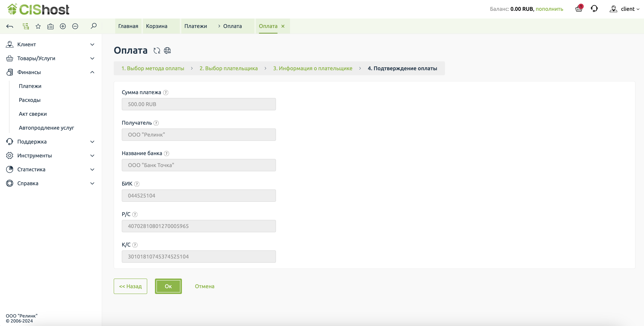Switch to the Корзина tab
The image size is (644, 326).
156,26
